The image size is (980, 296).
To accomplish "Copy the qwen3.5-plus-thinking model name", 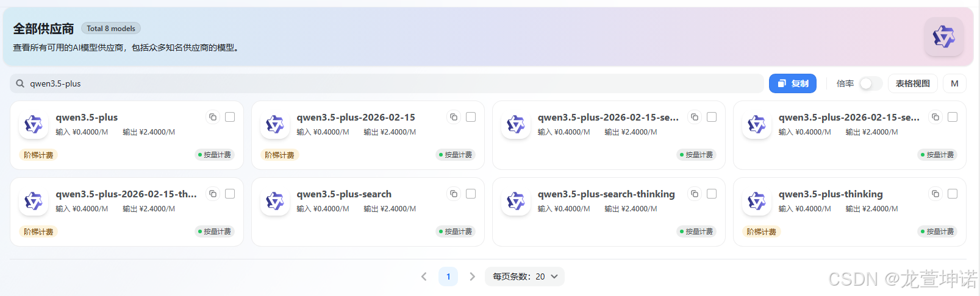I will [935, 194].
